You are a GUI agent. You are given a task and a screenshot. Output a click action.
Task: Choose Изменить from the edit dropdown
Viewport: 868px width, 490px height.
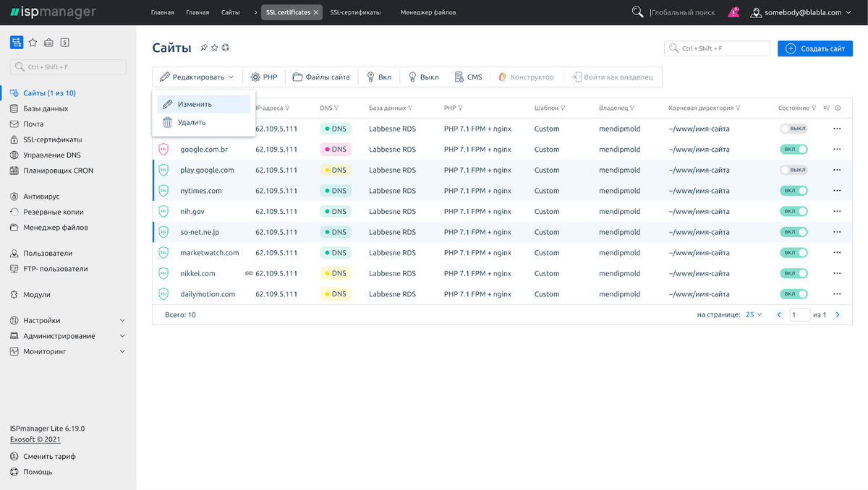point(204,104)
